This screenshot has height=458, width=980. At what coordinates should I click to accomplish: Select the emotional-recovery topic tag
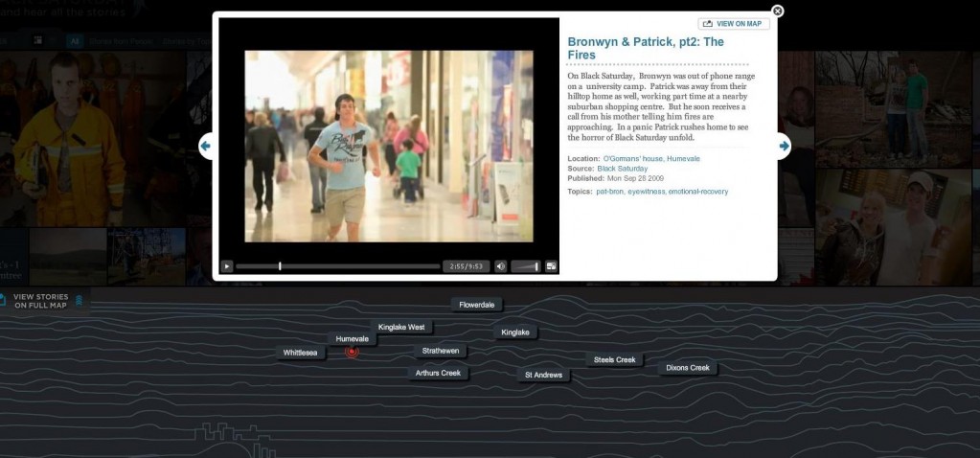pyautogui.click(x=698, y=193)
